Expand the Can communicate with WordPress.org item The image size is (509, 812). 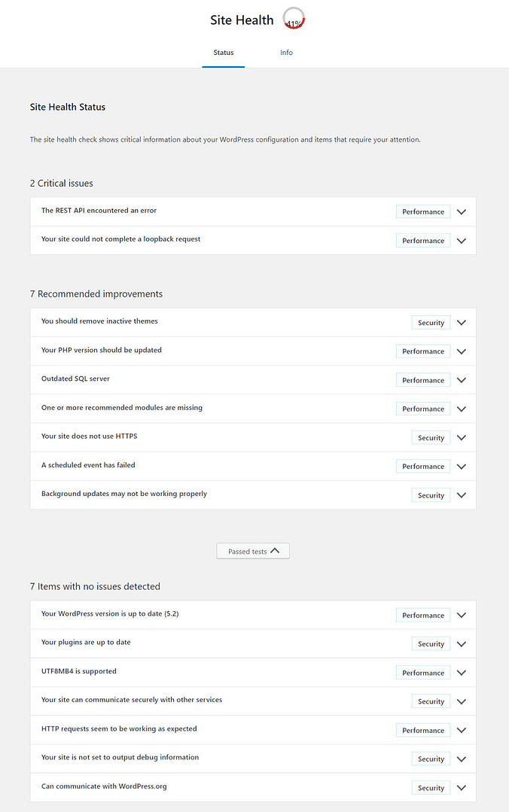tap(461, 787)
